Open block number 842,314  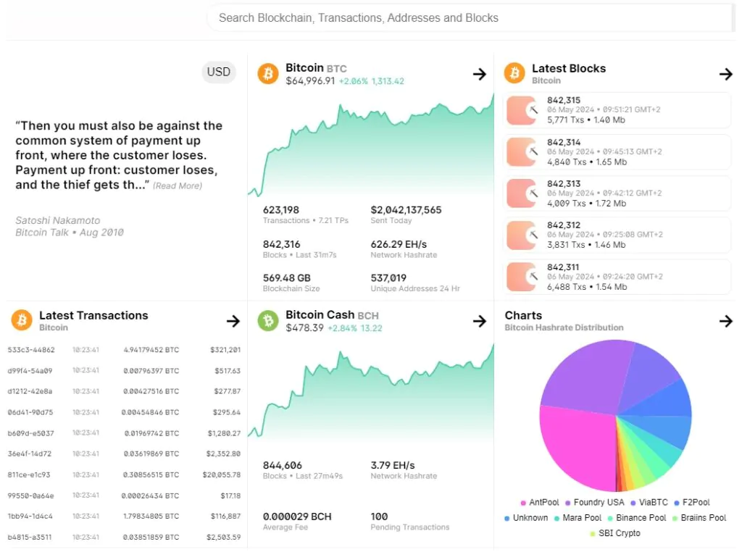(564, 143)
